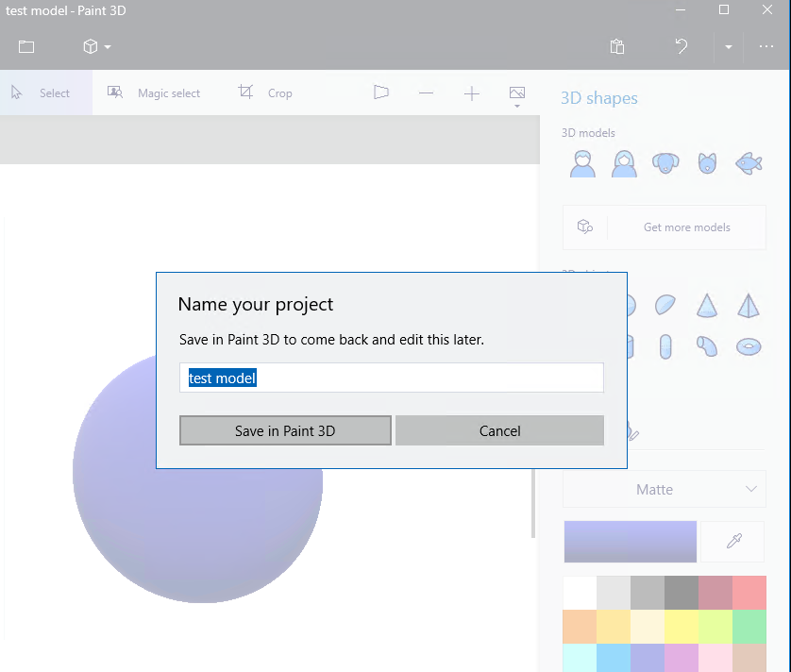Image resolution: width=791 pixels, height=672 pixels.
Task: Insert the Cat 3D model
Action: 707,163
